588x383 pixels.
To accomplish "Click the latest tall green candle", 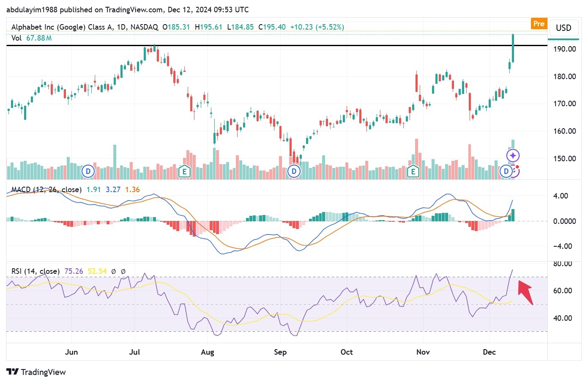I will pos(513,48).
